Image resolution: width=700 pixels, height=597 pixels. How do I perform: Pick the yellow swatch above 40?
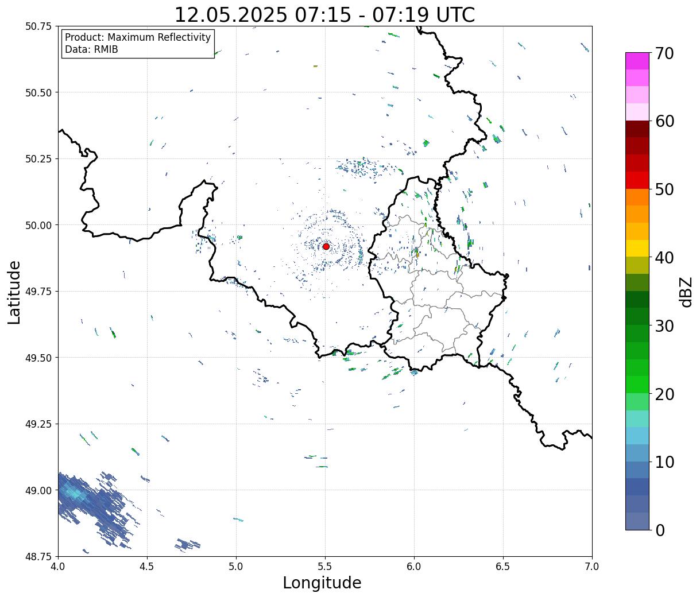click(x=637, y=248)
